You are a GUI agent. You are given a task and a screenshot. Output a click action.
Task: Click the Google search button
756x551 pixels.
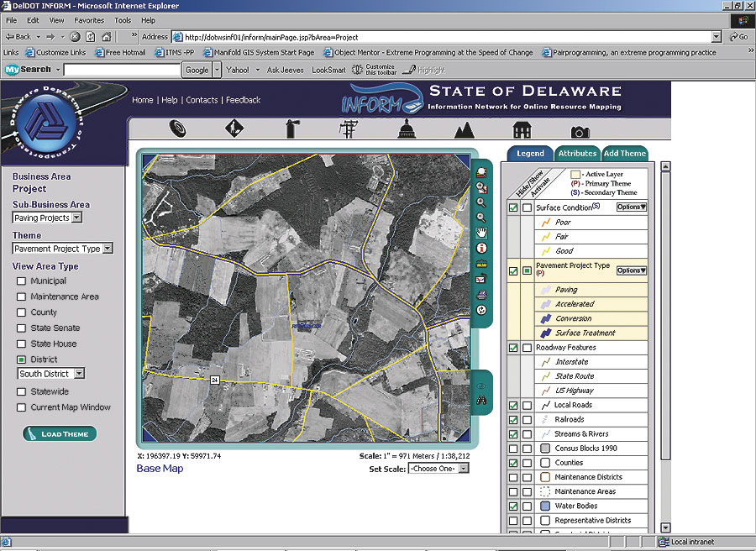click(x=197, y=70)
